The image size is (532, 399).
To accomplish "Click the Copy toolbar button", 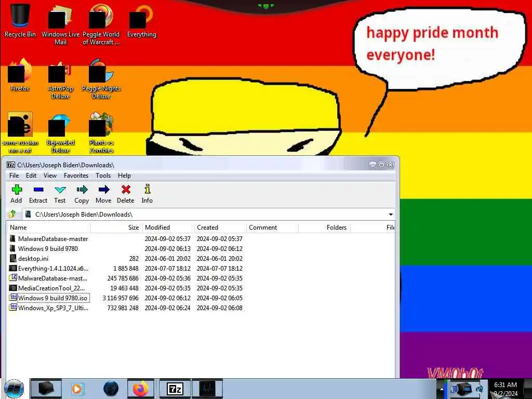I will pyautogui.click(x=82, y=194).
